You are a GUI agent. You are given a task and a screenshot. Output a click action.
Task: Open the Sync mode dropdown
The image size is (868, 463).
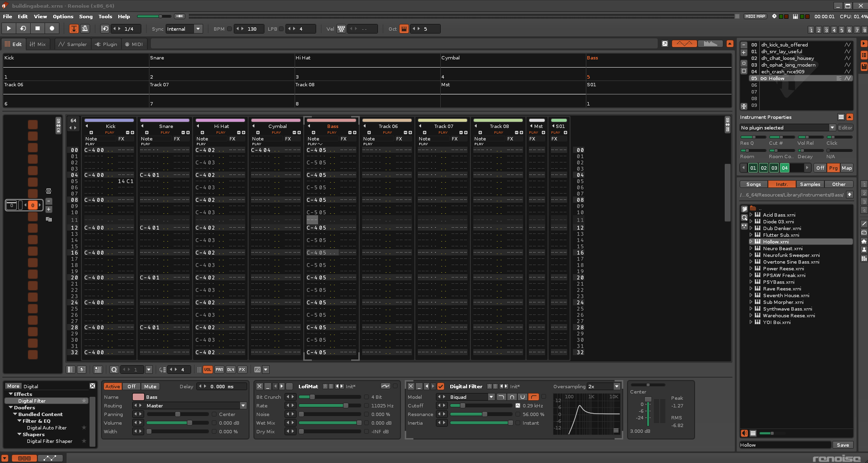pyautogui.click(x=198, y=29)
